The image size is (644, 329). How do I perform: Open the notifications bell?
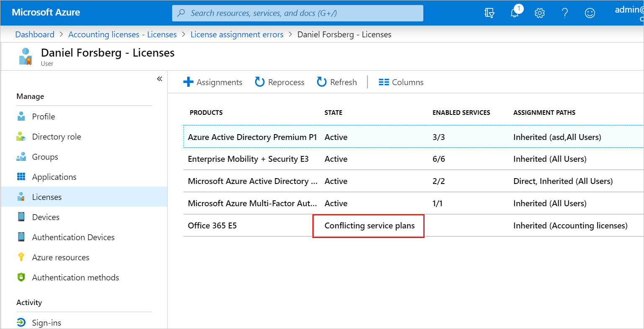[515, 13]
